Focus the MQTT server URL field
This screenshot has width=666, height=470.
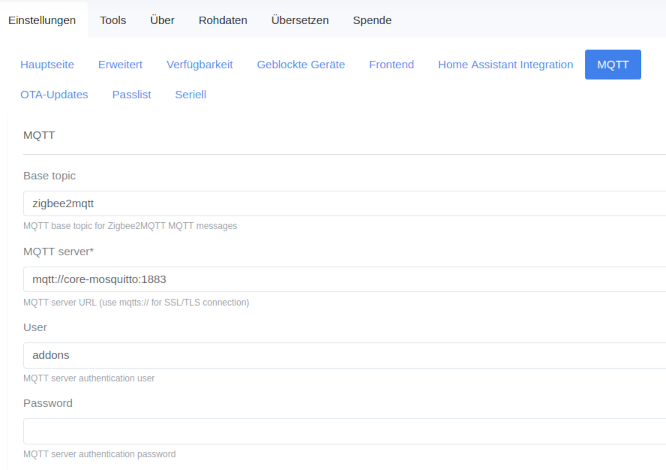(344, 279)
